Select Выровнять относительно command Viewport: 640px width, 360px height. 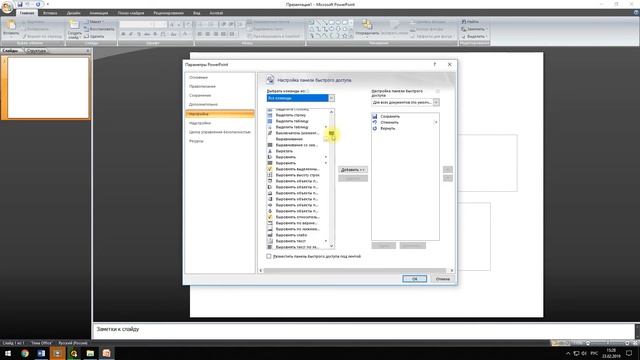[x=298, y=217]
